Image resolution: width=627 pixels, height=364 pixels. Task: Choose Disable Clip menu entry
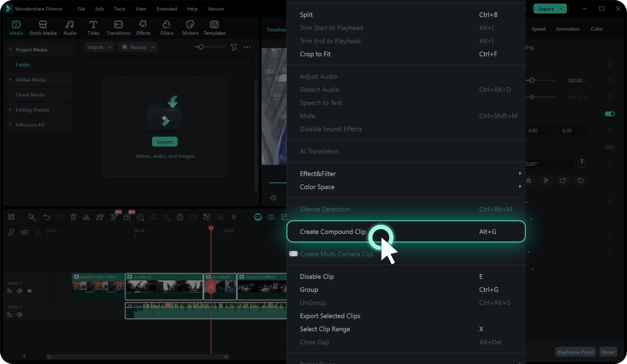406,276
